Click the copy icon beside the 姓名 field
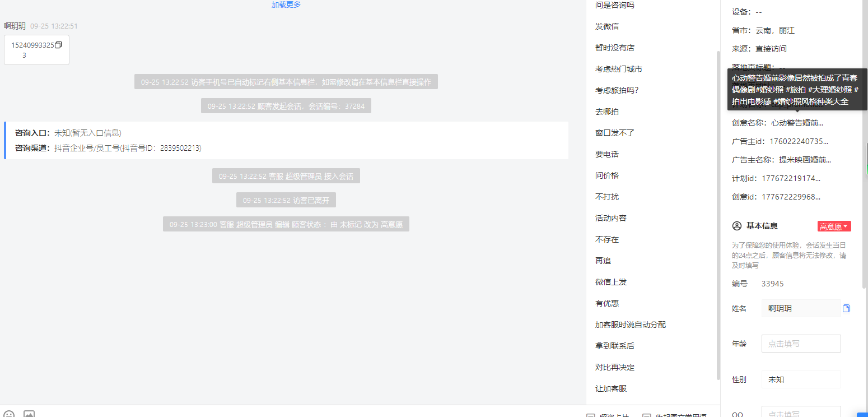Image resolution: width=868 pixels, height=417 pixels. coord(847,308)
